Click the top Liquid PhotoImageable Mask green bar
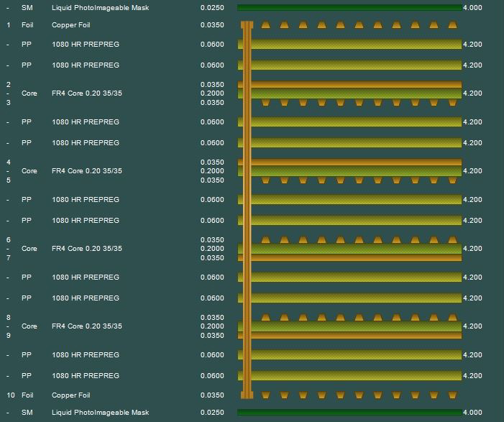 tap(349, 8)
